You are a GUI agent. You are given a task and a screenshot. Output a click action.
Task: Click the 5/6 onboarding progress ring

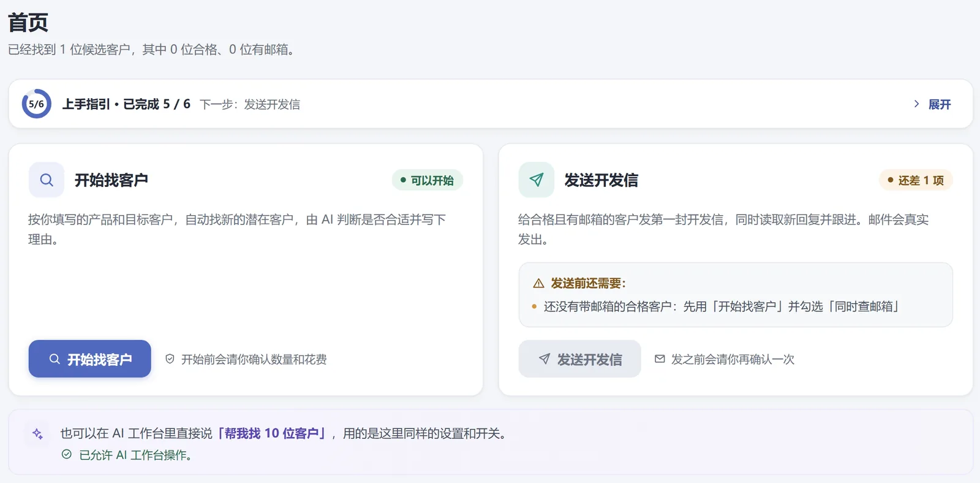36,104
